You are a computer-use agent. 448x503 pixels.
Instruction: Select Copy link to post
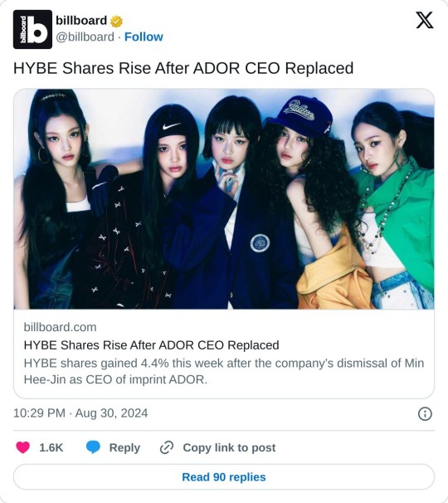pos(229,447)
